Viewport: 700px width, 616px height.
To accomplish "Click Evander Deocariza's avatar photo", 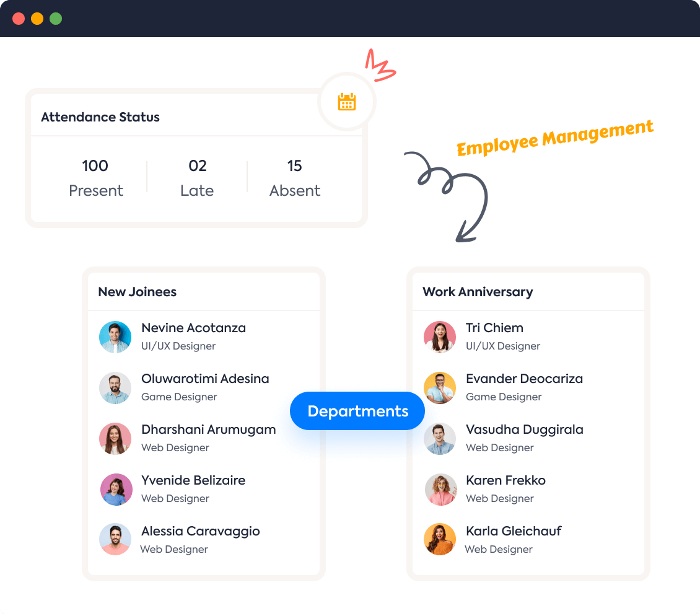I will coord(440,387).
